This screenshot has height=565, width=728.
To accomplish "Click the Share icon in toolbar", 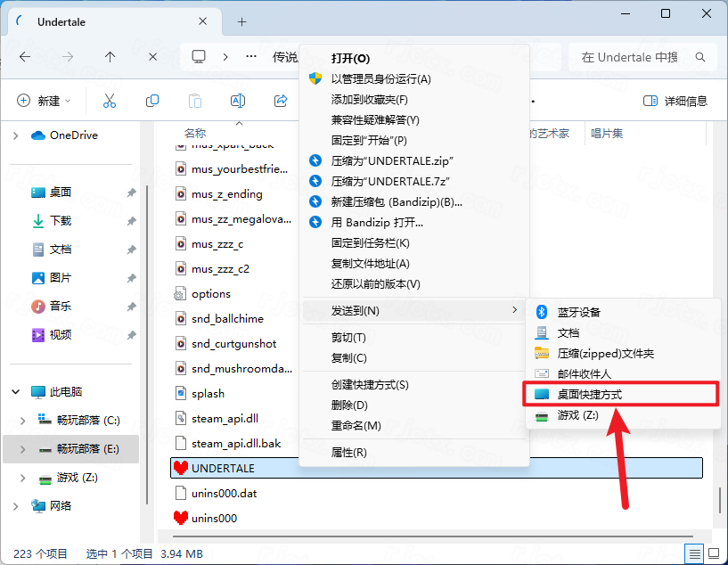I will click(x=281, y=101).
